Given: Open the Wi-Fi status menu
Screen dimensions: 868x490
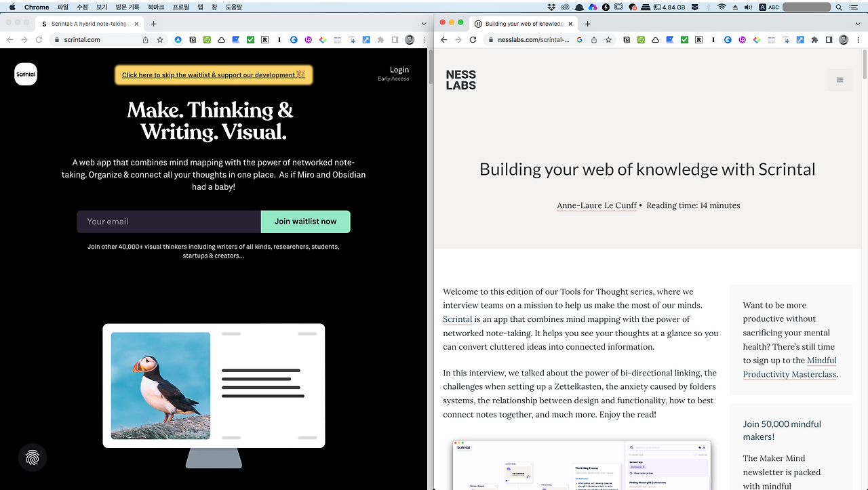Looking at the screenshot, I should coord(722,7).
